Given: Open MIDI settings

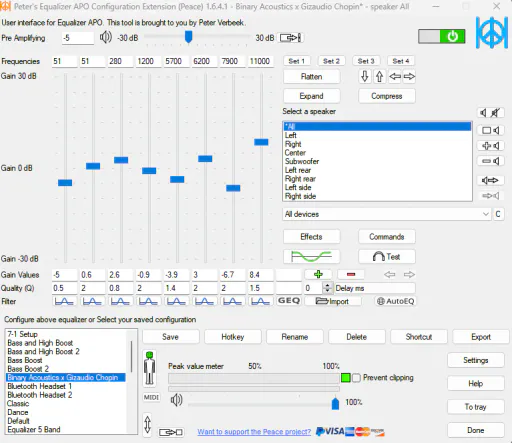Looking at the screenshot, I should pos(151,397).
